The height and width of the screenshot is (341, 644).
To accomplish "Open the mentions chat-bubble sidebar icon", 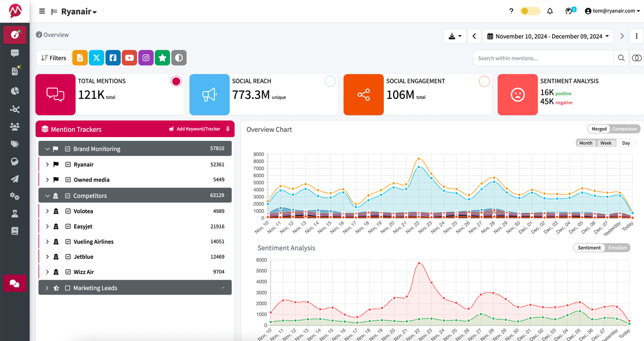I will point(15,53).
